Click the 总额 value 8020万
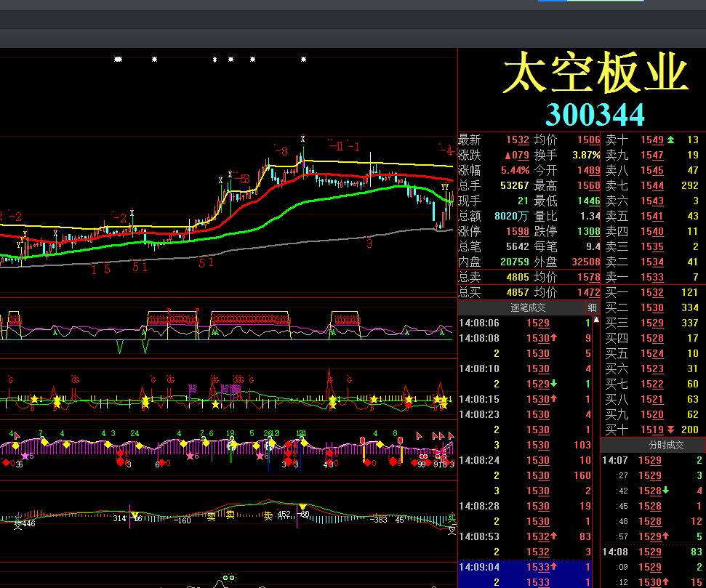Viewport: 706px width, 588px height. [511, 216]
